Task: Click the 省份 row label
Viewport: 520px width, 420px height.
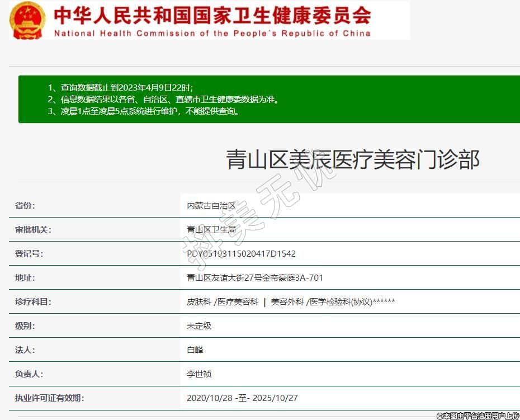Action: coord(25,206)
